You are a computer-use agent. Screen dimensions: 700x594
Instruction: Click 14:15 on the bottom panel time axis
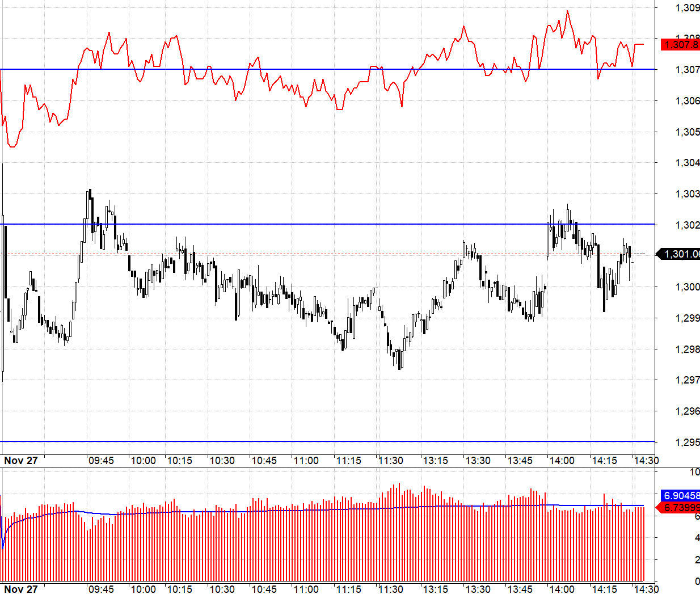(604, 589)
